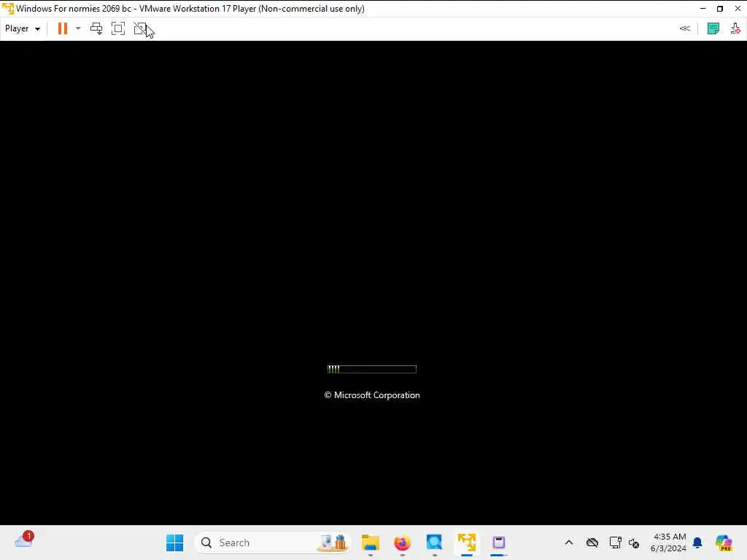Click the © Microsoft Corporation text
Viewport: 747px width, 560px height.
click(372, 395)
